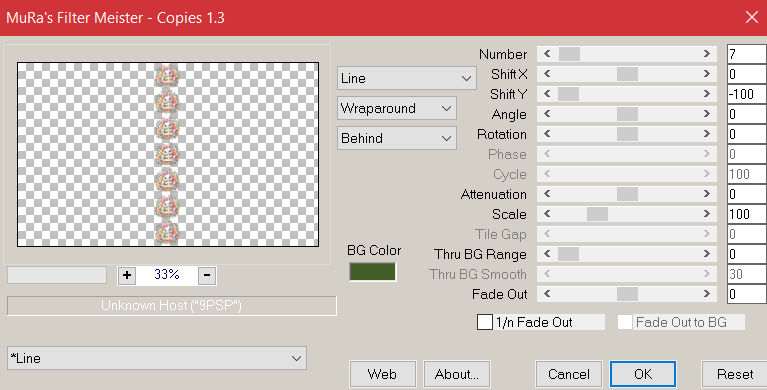Click left arrow of Number slider
This screenshot has width=767, height=390.
pos(547,54)
